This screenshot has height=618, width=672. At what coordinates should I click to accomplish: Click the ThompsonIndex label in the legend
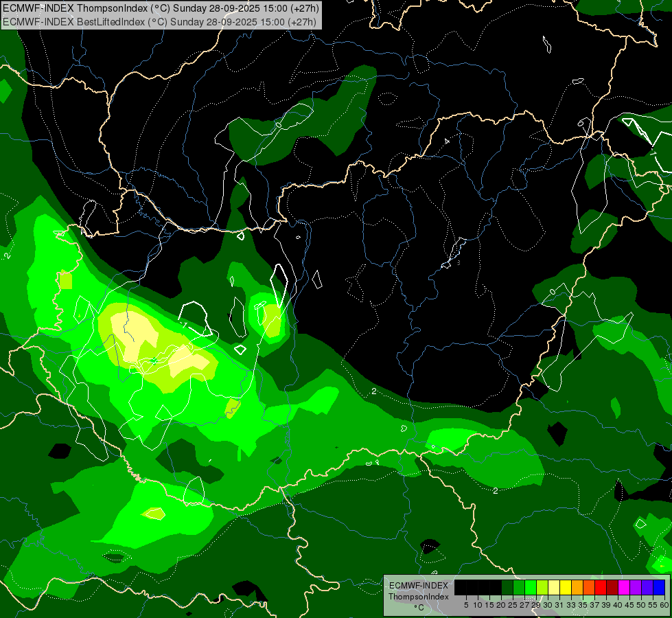(419, 597)
